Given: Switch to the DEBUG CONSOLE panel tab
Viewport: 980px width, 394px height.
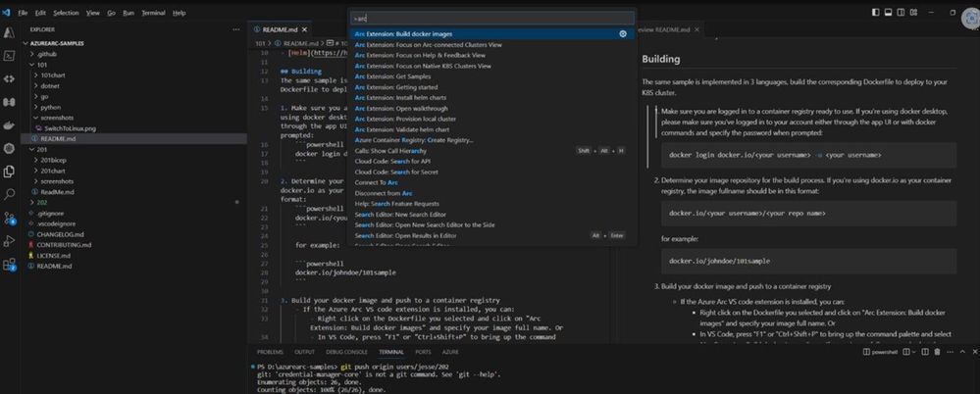Looking at the screenshot, I should (x=347, y=352).
